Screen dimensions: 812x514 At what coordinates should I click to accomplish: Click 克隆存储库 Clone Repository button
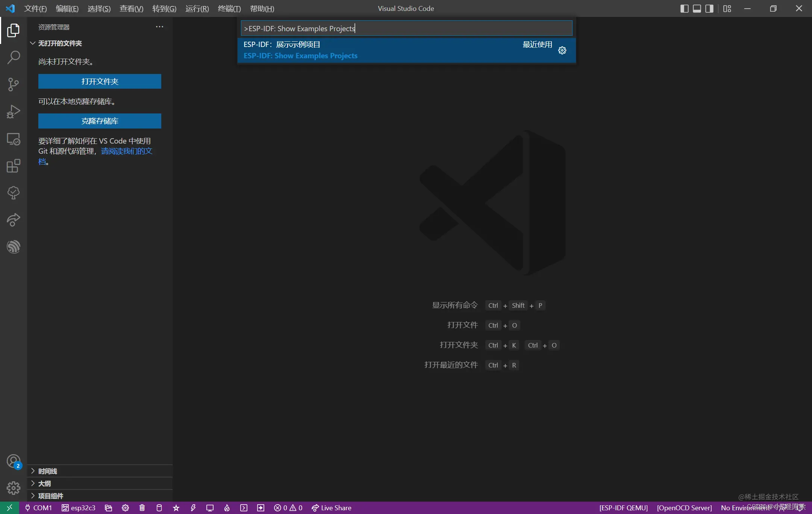coord(99,121)
